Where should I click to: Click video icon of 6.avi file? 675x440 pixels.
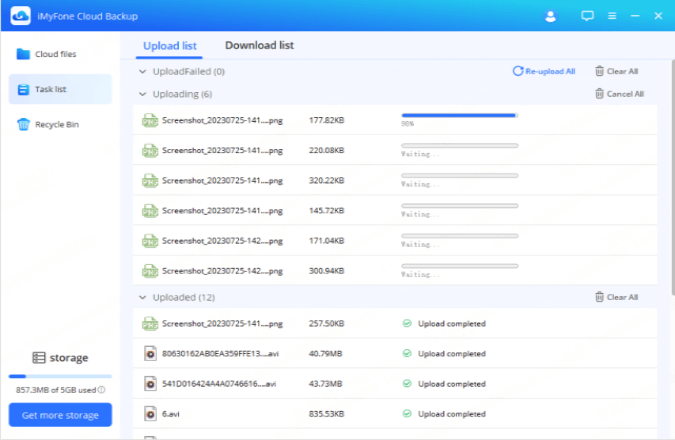coord(150,414)
